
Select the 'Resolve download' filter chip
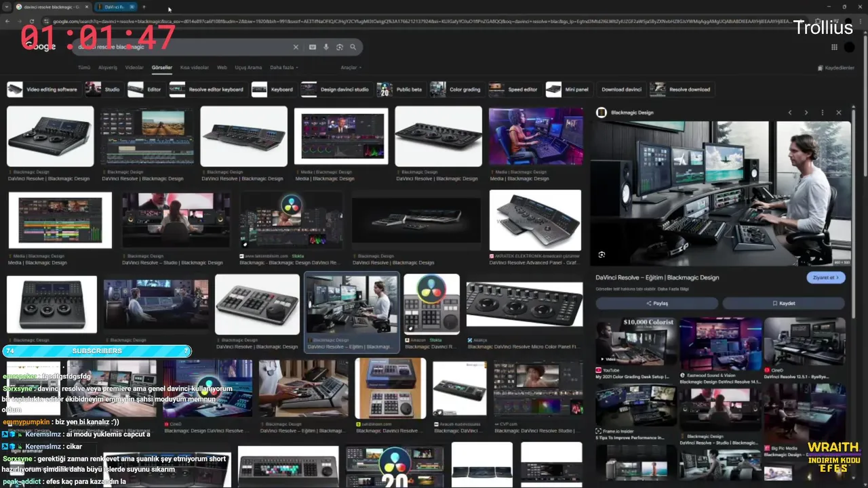(681, 89)
